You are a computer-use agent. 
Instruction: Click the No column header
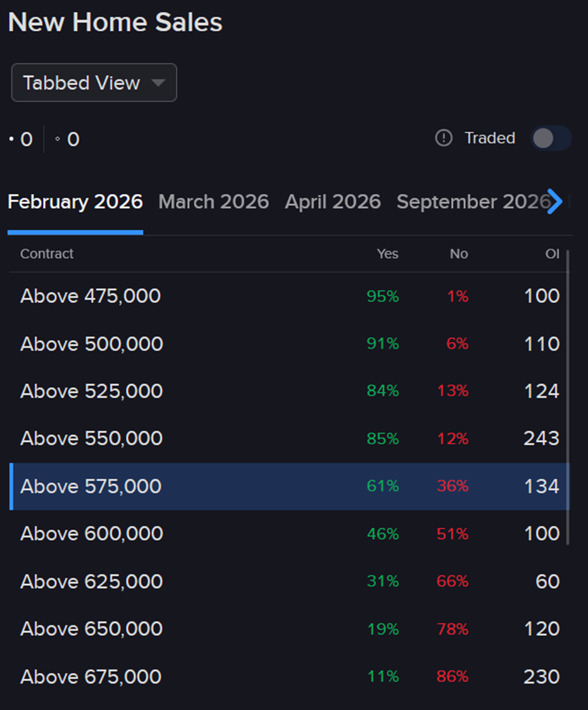pyautogui.click(x=458, y=253)
